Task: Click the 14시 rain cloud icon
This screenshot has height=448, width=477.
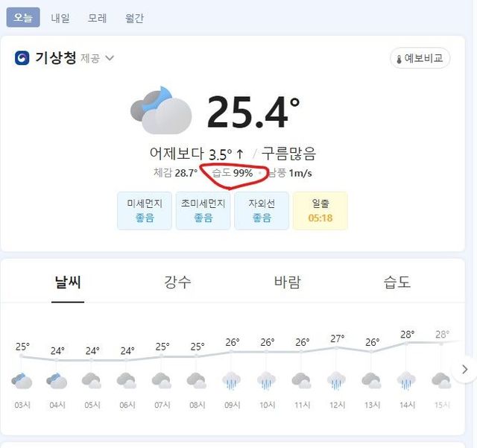Action: [406, 381]
